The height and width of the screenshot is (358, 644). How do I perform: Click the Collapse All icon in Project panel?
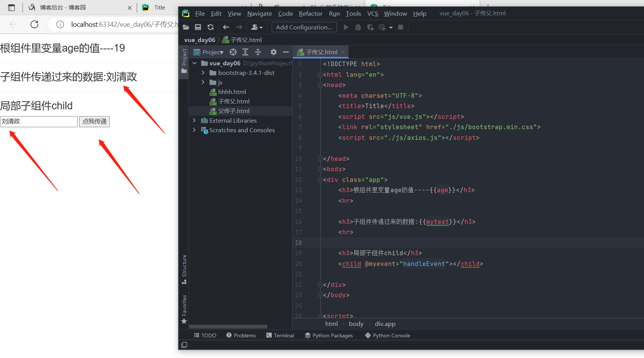tap(258, 52)
